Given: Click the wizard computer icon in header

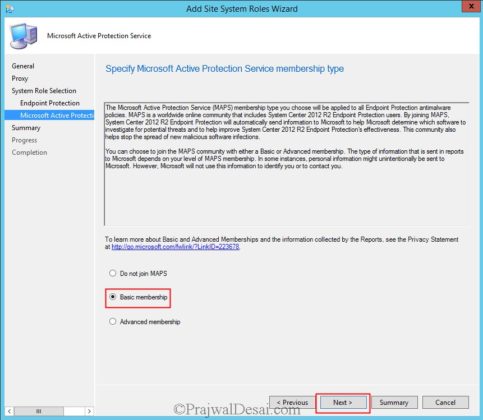Looking at the screenshot, I should click(x=23, y=36).
